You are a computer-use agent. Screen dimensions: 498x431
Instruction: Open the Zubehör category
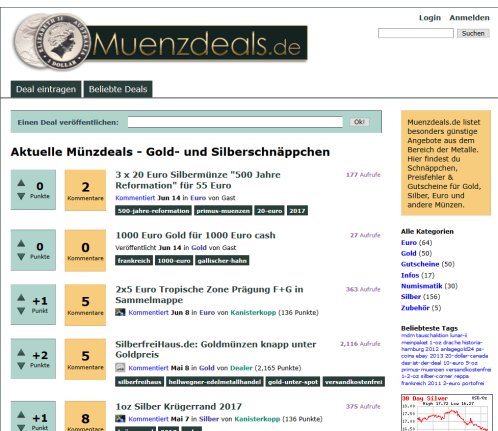click(x=415, y=307)
